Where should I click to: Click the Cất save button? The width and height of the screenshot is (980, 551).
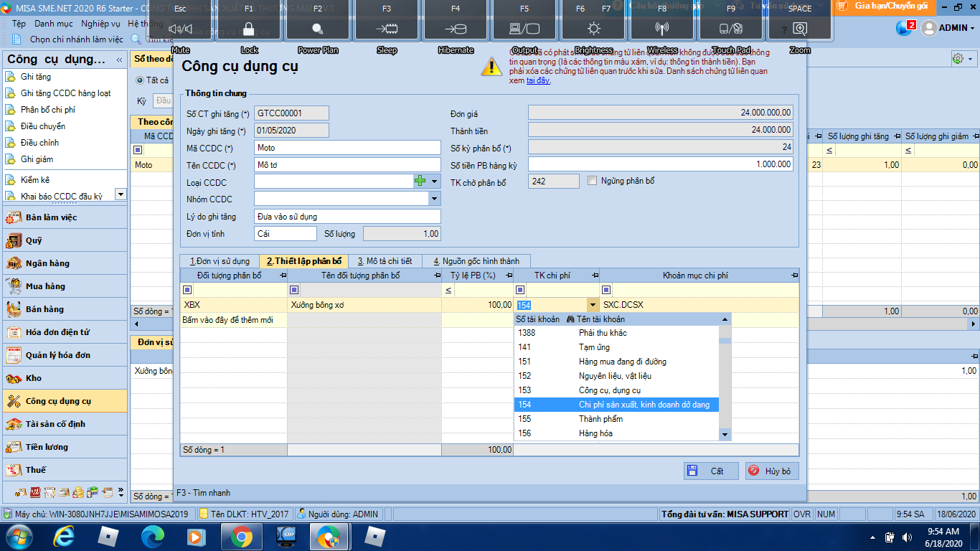(x=710, y=471)
